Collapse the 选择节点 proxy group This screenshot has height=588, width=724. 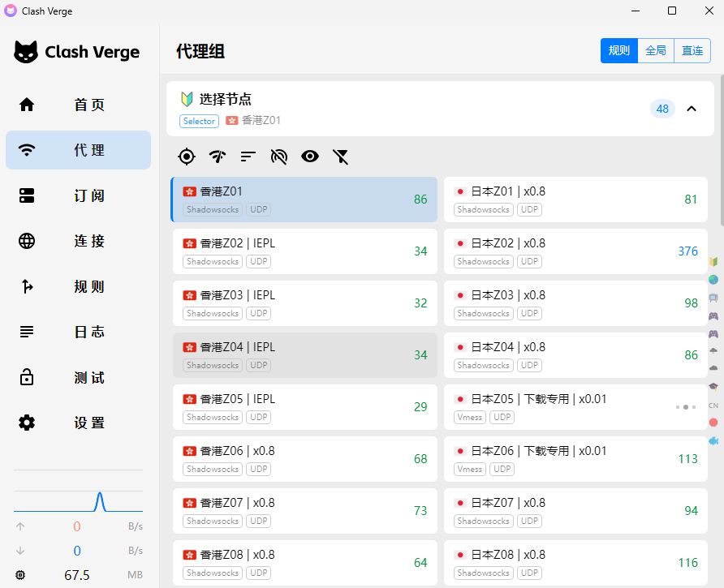[692, 108]
